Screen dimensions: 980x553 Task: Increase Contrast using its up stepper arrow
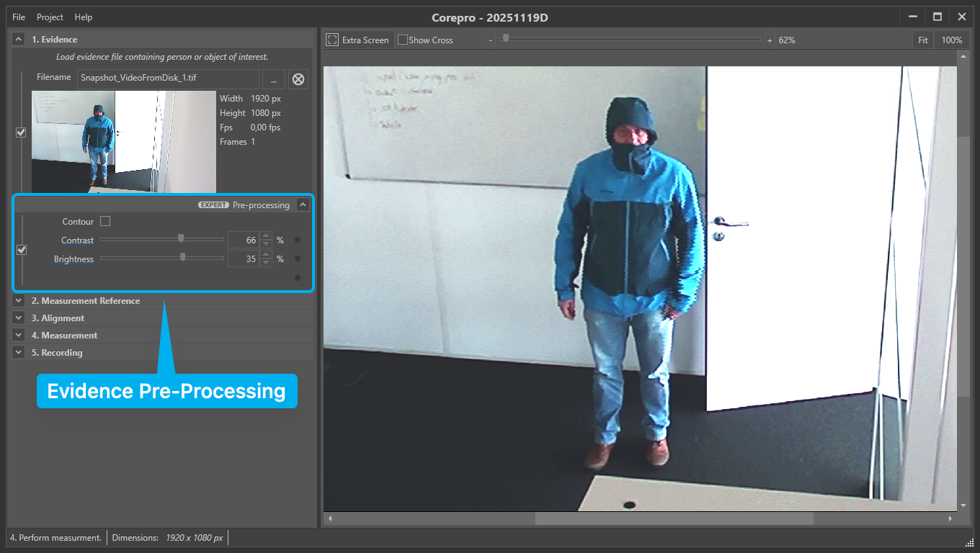click(266, 236)
